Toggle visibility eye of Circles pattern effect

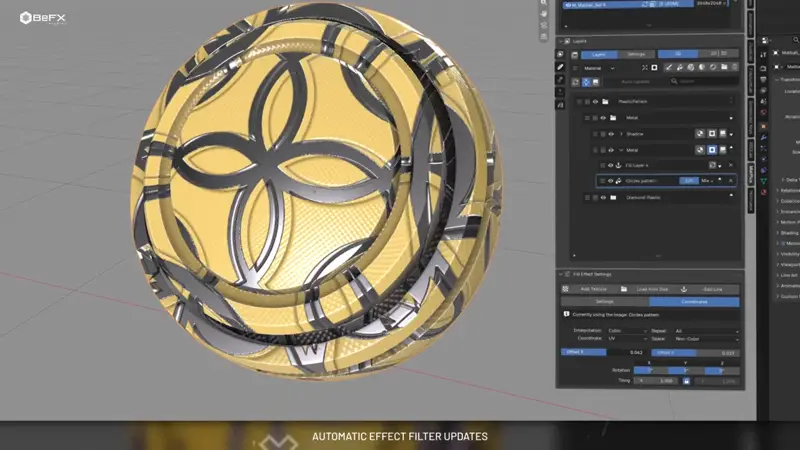pyautogui.click(x=610, y=181)
